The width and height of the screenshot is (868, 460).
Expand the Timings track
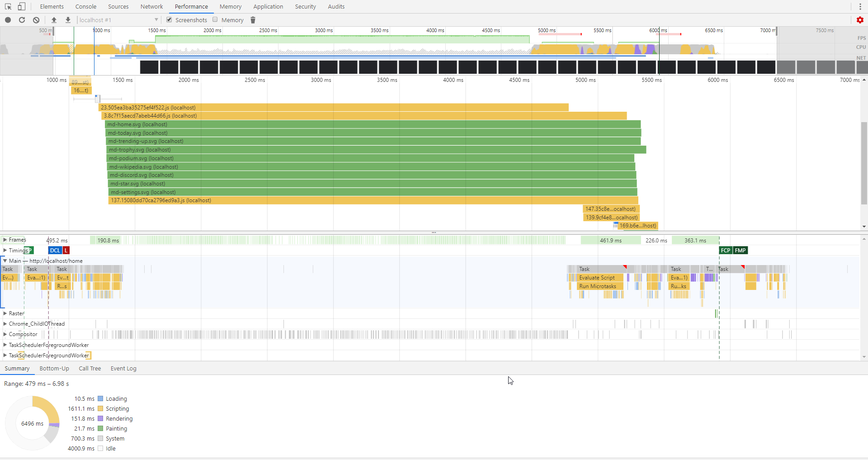click(5, 250)
